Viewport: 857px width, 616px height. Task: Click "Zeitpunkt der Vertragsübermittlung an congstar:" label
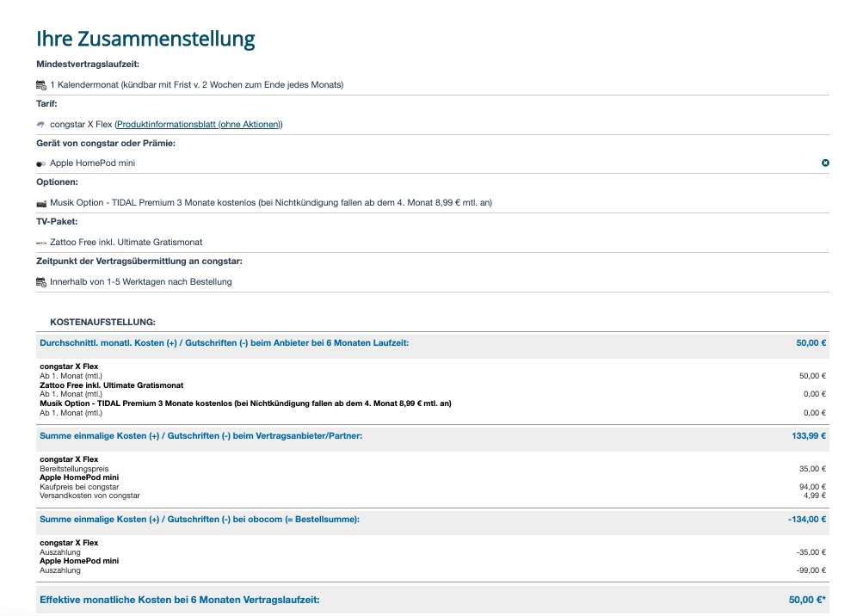tap(139, 262)
